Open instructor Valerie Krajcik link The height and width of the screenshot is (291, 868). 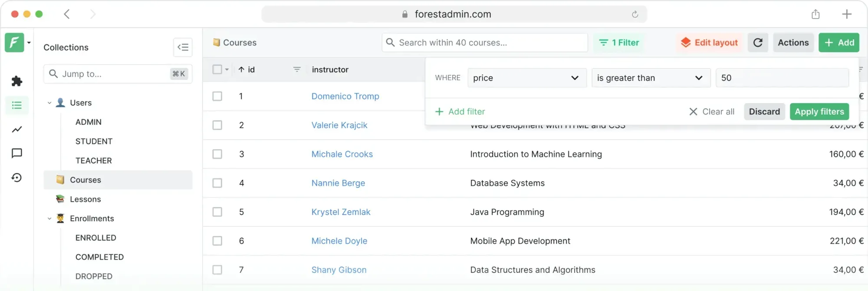coord(339,125)
